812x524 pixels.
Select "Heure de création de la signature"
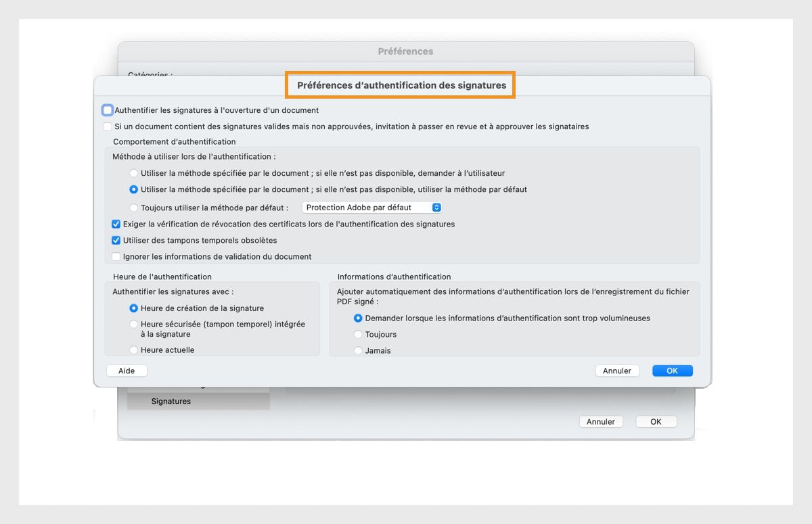[133, 308]
